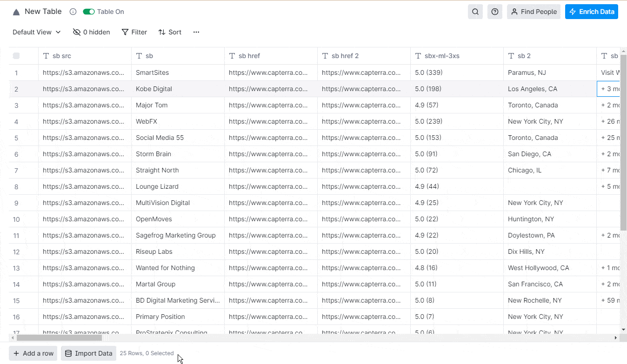Click the horizontal scrollbar right arrow
The height and width of the screenshot is (364, 627).
tap(616, 338)
